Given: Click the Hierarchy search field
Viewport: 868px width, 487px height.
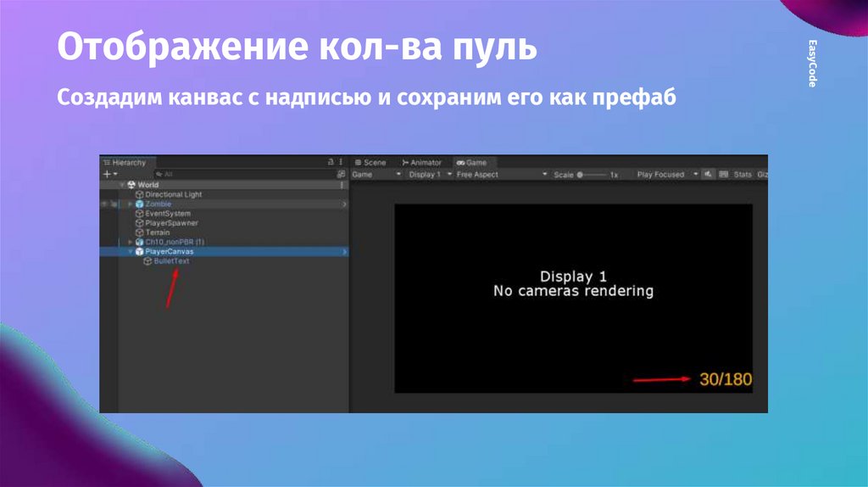Looking at the screenshot, I should (244, 174).
